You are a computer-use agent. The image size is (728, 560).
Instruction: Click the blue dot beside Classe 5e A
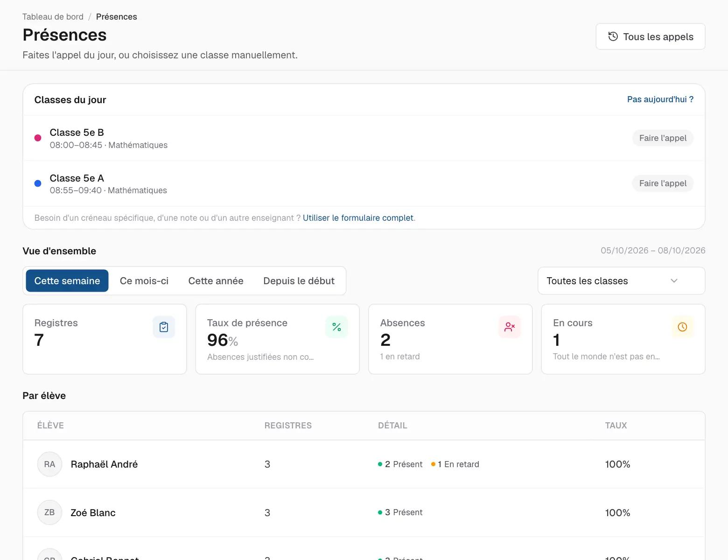[x=38, y=183]
